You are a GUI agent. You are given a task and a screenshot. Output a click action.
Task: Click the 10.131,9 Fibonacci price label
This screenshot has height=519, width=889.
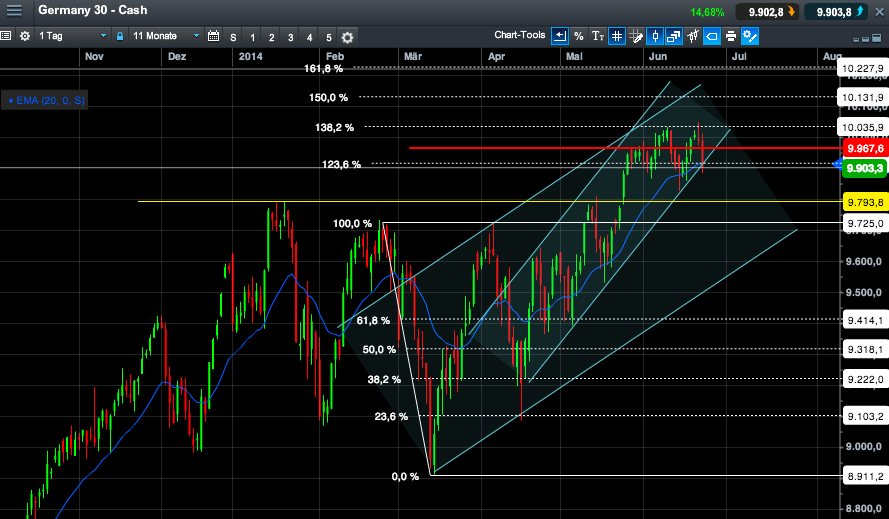point(862,98)
